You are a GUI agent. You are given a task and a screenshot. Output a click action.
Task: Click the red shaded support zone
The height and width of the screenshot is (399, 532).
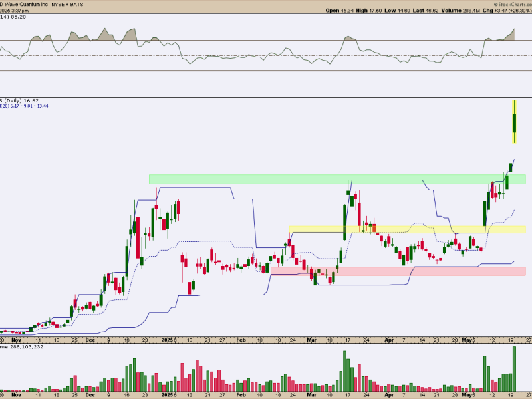398,271
